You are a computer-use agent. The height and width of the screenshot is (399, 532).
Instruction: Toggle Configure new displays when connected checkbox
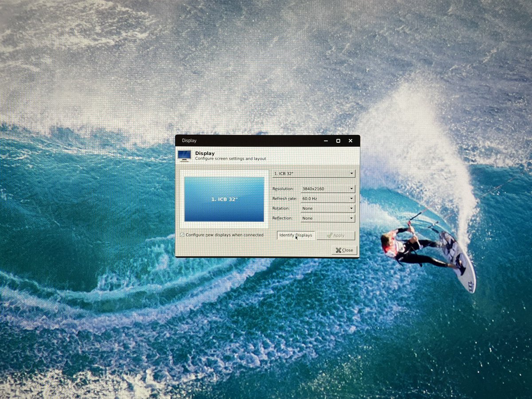(x=182, y=235)
